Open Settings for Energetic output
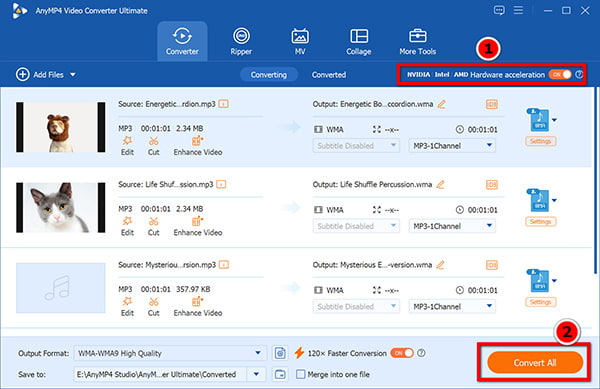Image resolution: width=600 pixels, height=389 pixels. coord(541,141)
